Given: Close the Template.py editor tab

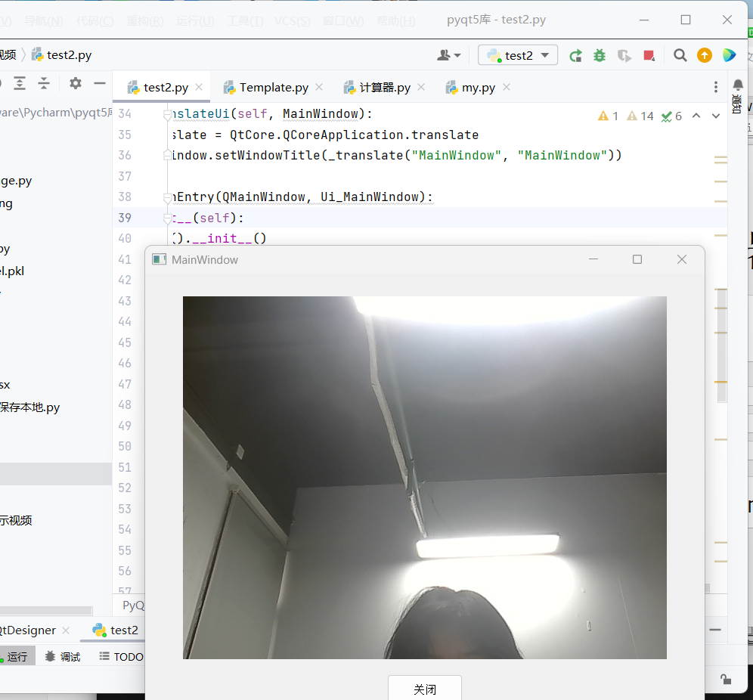Looking at the screenshot, I should pyautogui.click(x=319, y=88).
